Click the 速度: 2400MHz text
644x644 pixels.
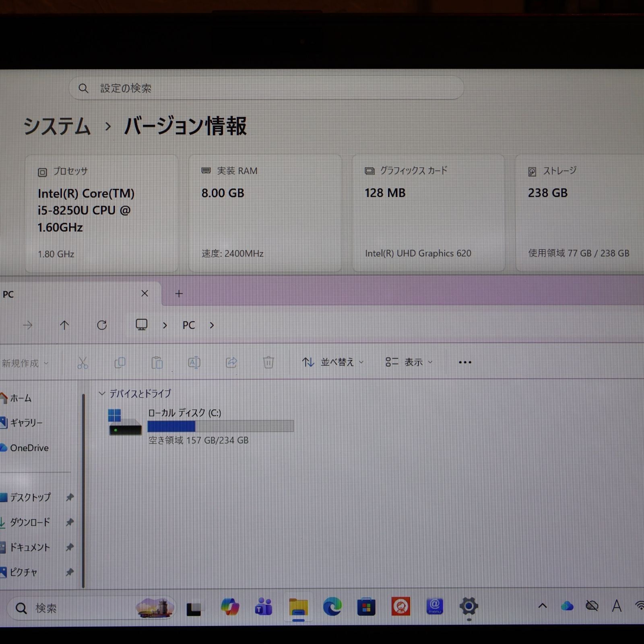coord(232,254)
